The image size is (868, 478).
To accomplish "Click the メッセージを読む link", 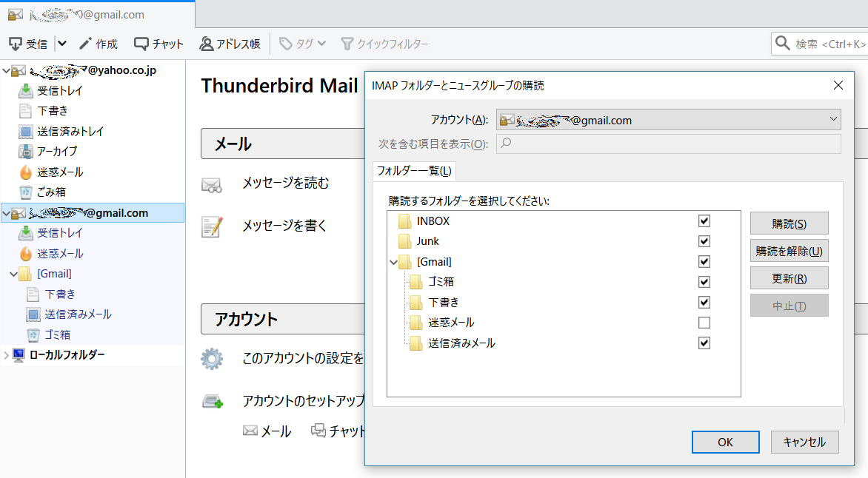I will coord(286,183).
